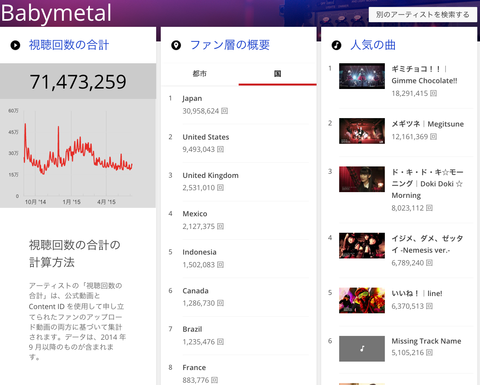The height and width of the screenshot is (385, 480).
Task: Click the music note icon beside 人気の曲
Action: [336, 45]
